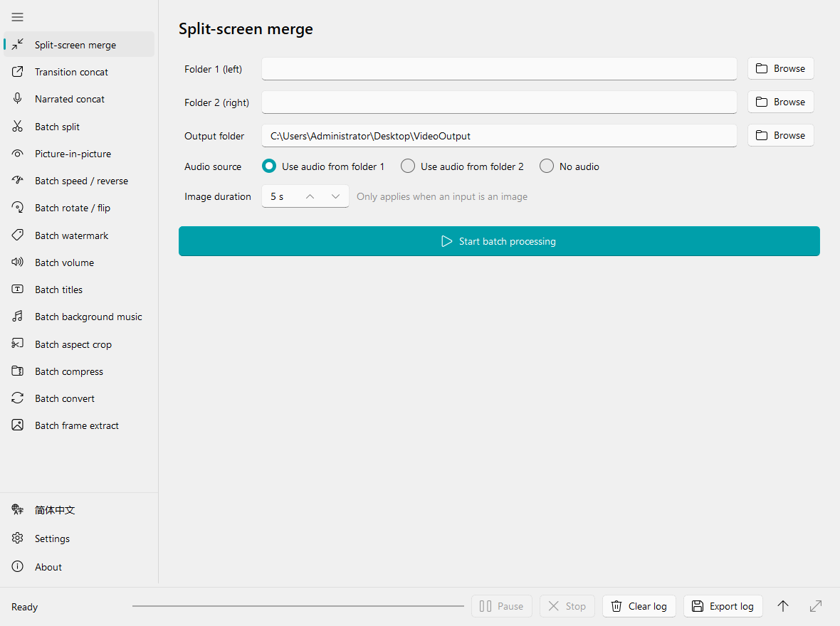
Task: Click the Transition concat icon
Action: click(18, 72)
